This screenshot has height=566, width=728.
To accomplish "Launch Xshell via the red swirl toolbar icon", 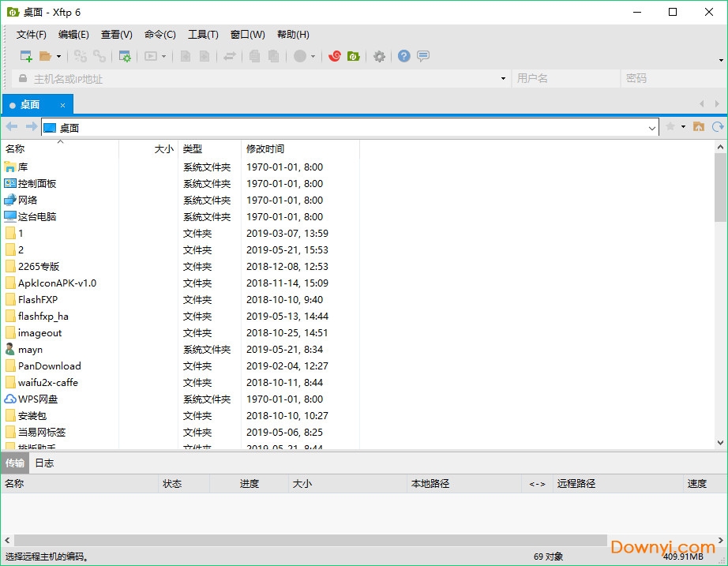I will 336,56.
